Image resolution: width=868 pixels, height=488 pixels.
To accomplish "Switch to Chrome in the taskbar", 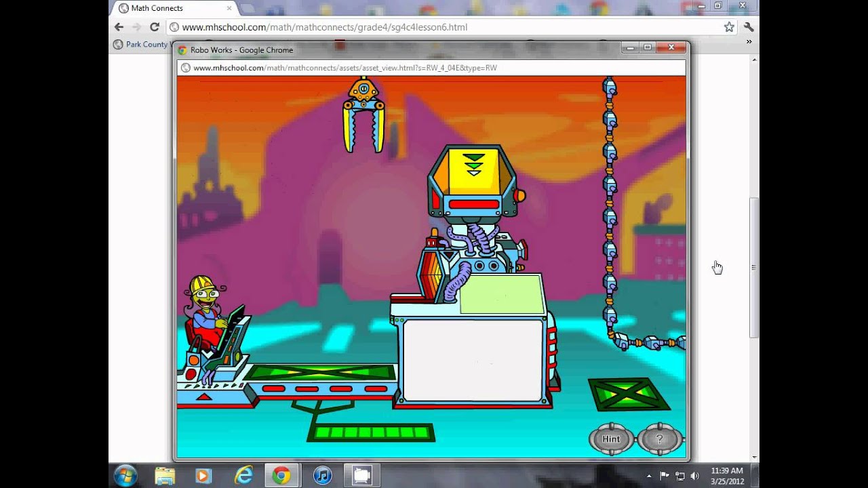I will point(281,476).
